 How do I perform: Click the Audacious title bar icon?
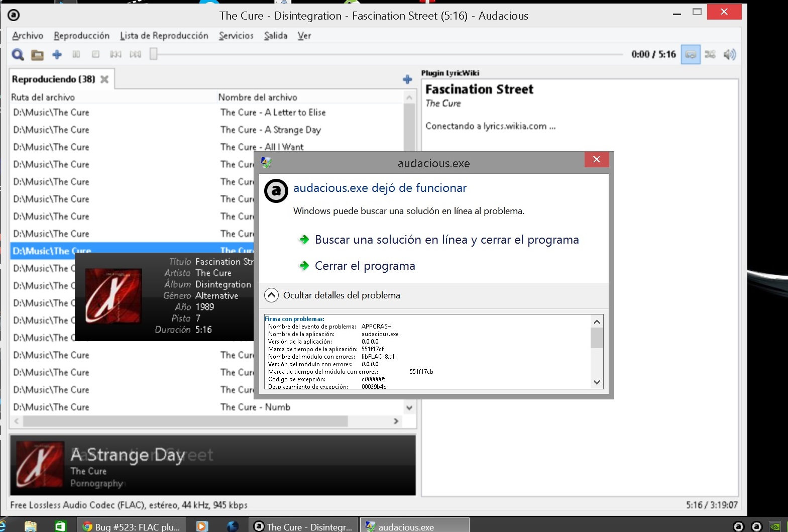[x=14, y=15]
